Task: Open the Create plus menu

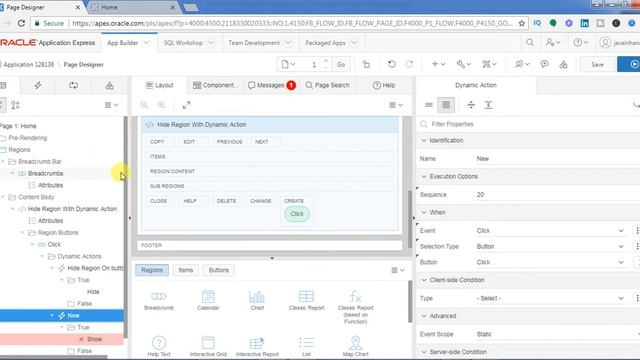Action: (438, 64)
